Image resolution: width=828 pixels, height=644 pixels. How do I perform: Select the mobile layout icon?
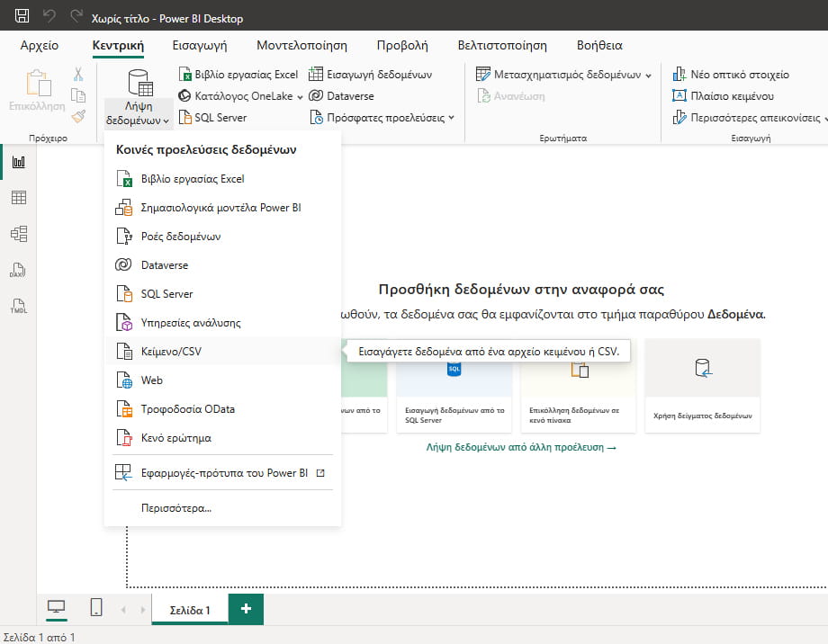[x=96, y=607]
